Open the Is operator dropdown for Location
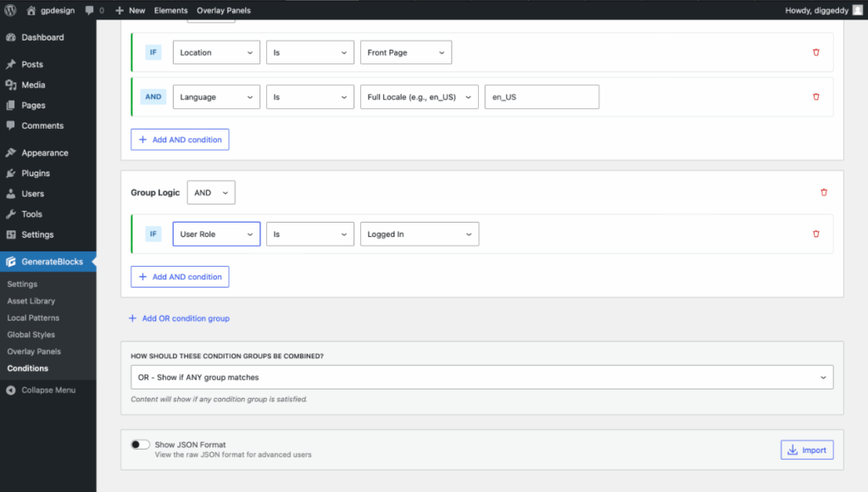 tap(310, 53)
